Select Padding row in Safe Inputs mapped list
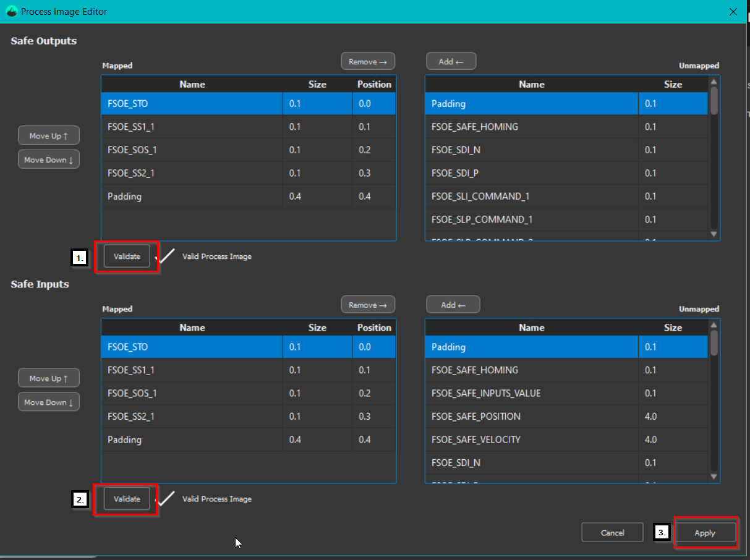Image resolution: width=750 pixels, height=560 pixels. coord(192,440)
